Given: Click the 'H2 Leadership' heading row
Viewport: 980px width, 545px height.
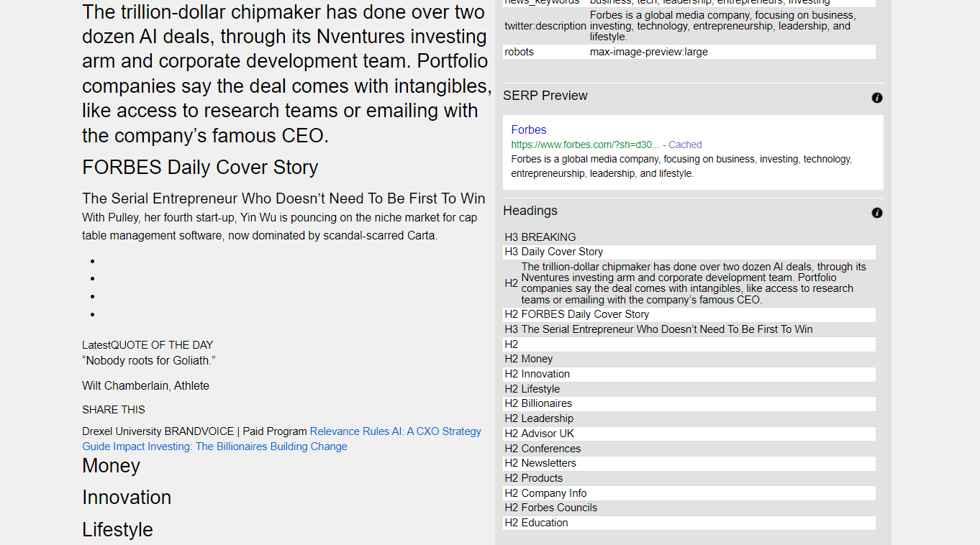Looking at the screenshot, I should coord(689,418).
